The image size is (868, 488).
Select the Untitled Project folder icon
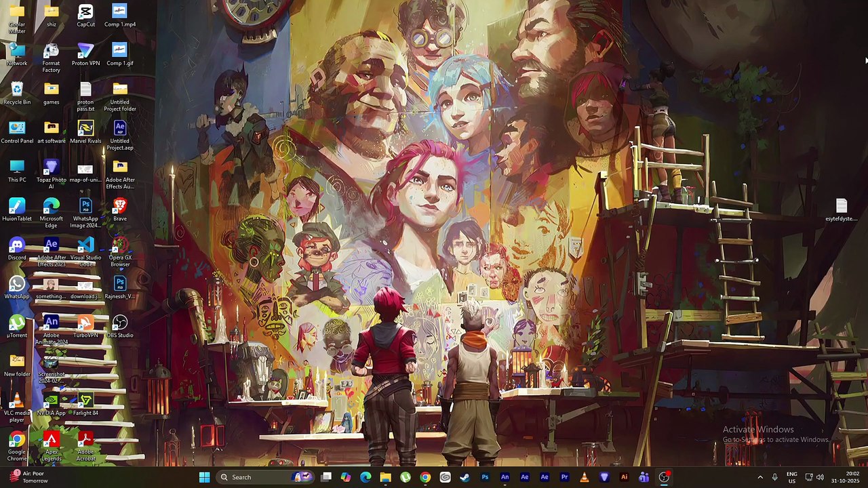pyautogui.click(x=120, y=97)
